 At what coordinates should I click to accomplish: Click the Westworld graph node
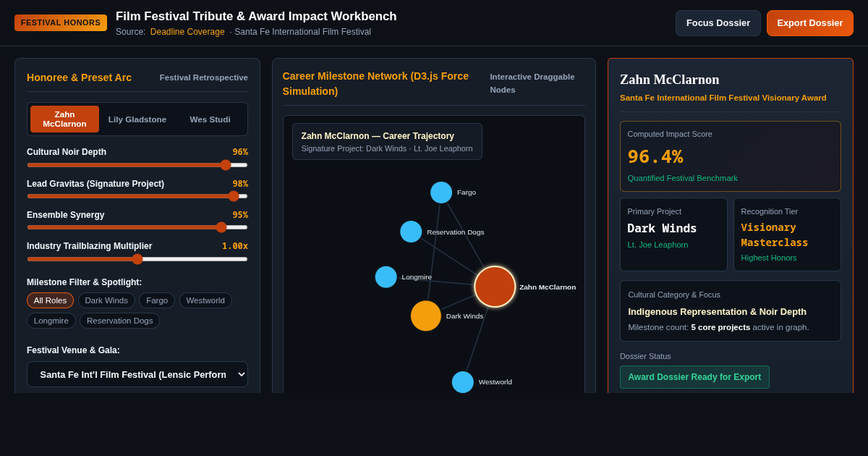pyautogui.click(x=463, y=382)
